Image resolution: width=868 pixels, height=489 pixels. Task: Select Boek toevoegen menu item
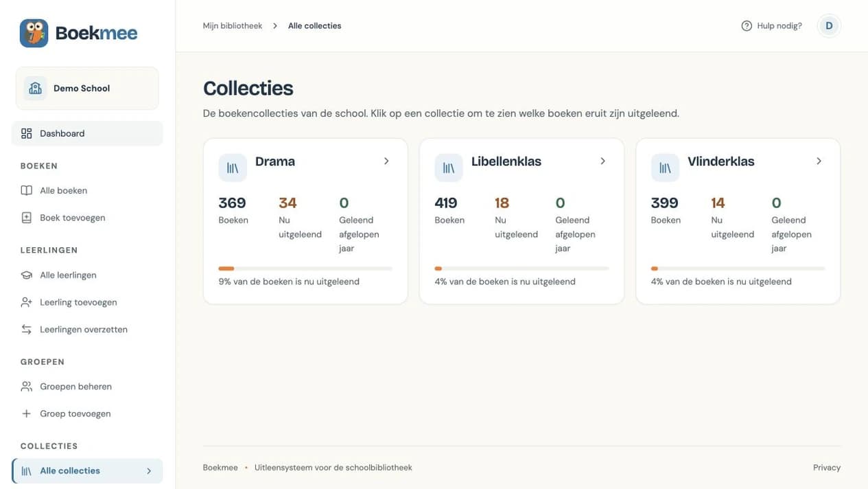pos(87,218)
